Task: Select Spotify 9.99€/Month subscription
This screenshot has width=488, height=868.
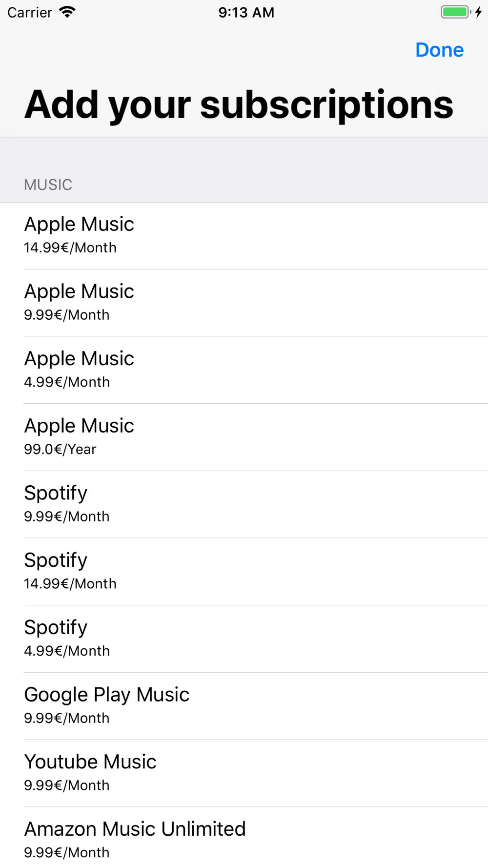Action: [x=244, y=504]
